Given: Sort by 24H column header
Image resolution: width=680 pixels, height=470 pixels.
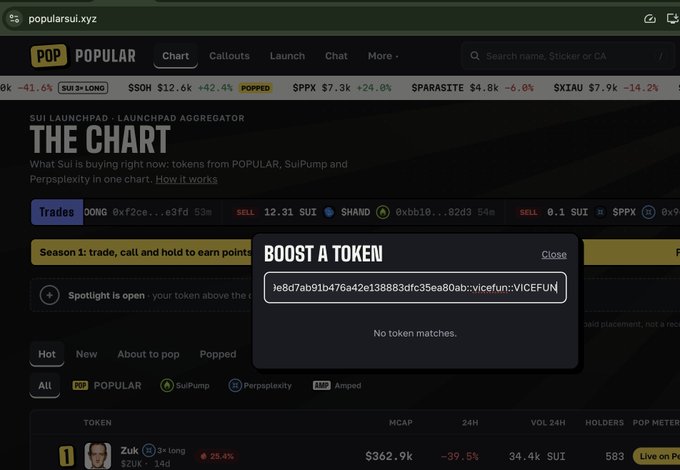Looking at the screenshot, I should [470, 423].
